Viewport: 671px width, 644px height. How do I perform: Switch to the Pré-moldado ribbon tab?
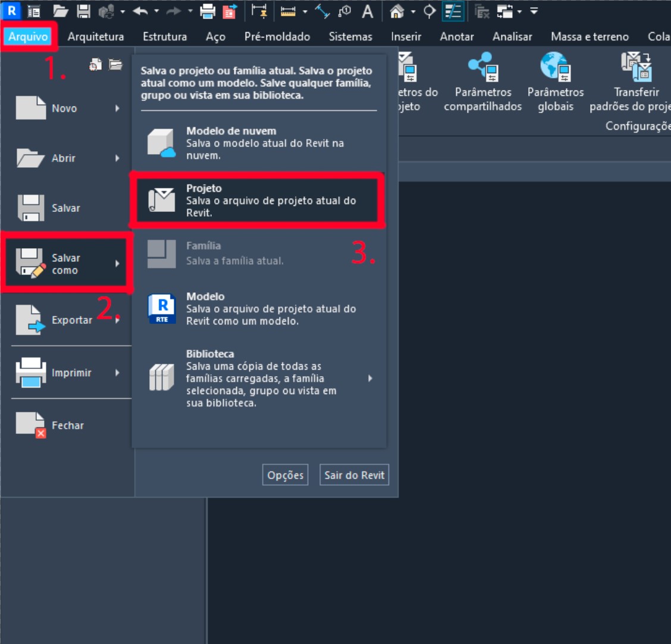tap(277, 36)
